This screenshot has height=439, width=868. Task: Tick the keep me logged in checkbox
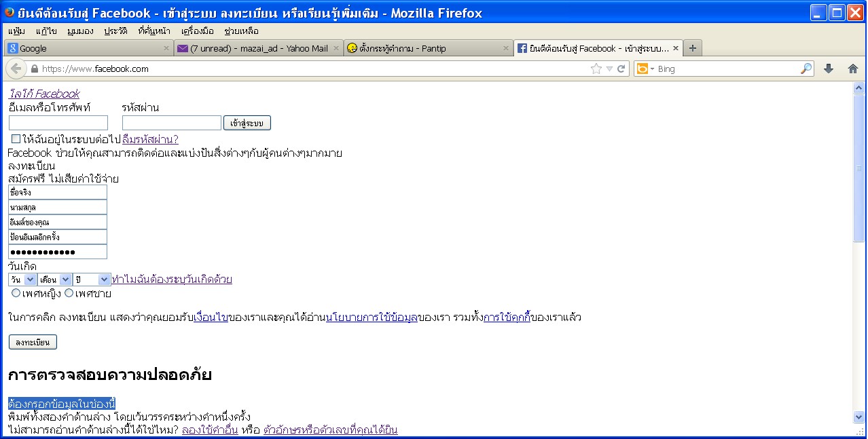16,139
